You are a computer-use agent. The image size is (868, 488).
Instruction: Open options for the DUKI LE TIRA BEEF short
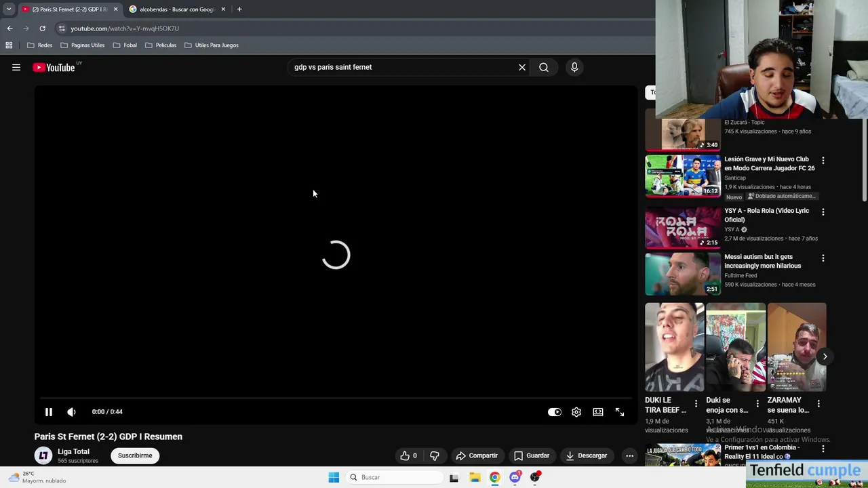(x=696, y=403)
